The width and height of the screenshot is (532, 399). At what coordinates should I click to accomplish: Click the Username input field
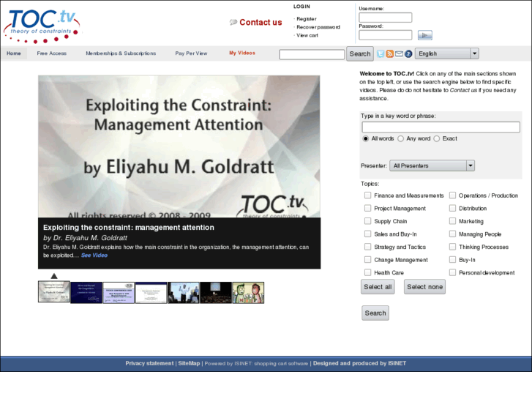click(386, 18)
